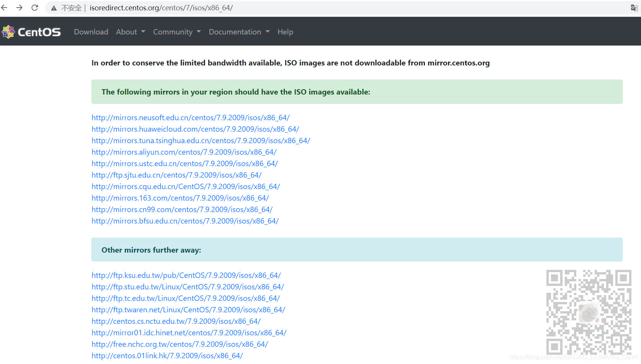Open the mirrors.cqu.edu.cn mirror link
Image resolution: width=641 pixels, height=364 pixels.
[186, 186]
